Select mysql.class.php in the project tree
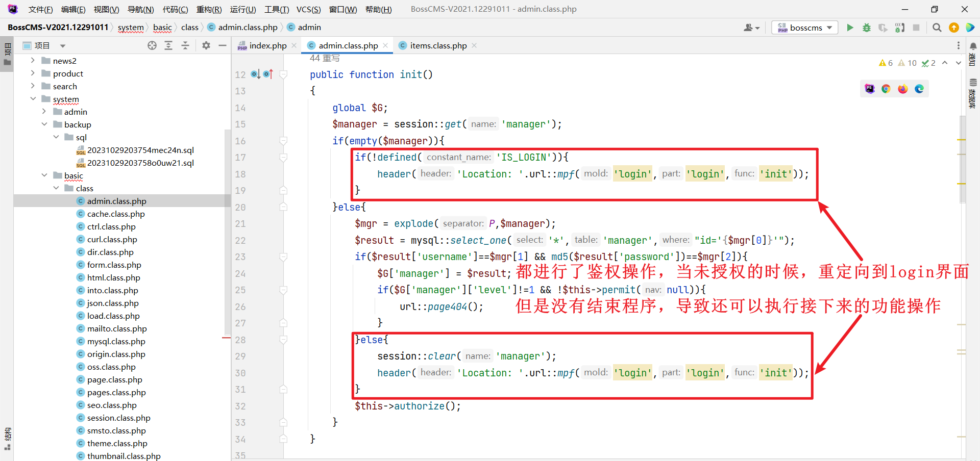 point(116,341)
